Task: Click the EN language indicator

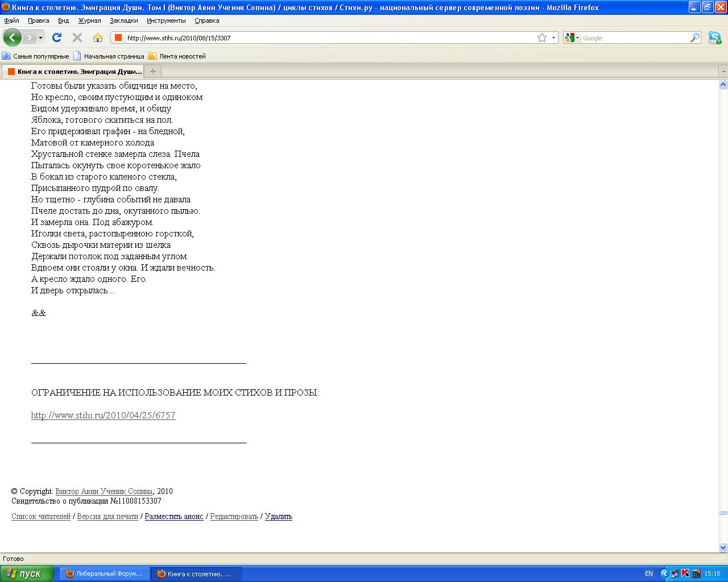Action: pyautogui.click(x=649, y=574)
